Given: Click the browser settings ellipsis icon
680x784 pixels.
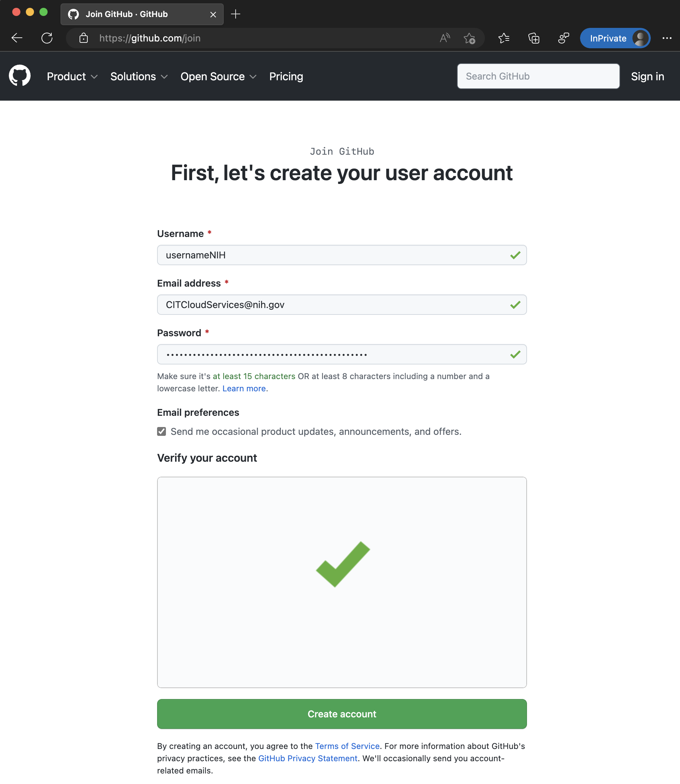Looking at the screenshot, I should [667, 38].
